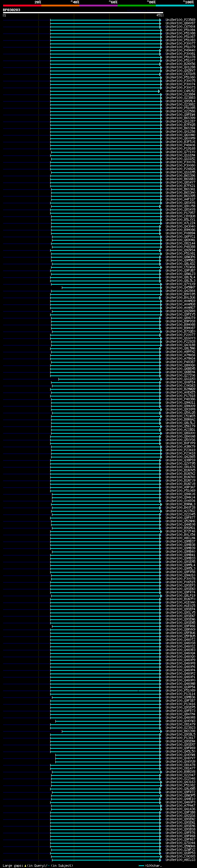Select hit label UniRef100_P19168

(180, 149)
